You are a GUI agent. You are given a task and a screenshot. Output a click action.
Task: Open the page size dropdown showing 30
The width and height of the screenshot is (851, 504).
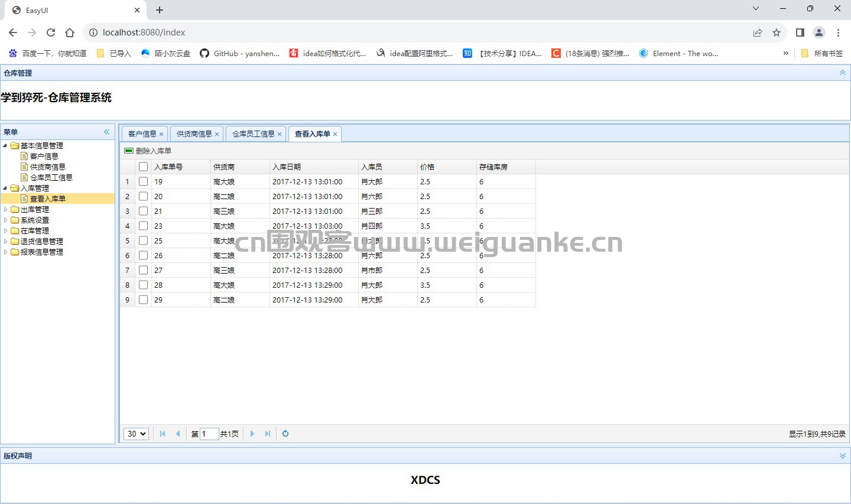tap(136, 434)
